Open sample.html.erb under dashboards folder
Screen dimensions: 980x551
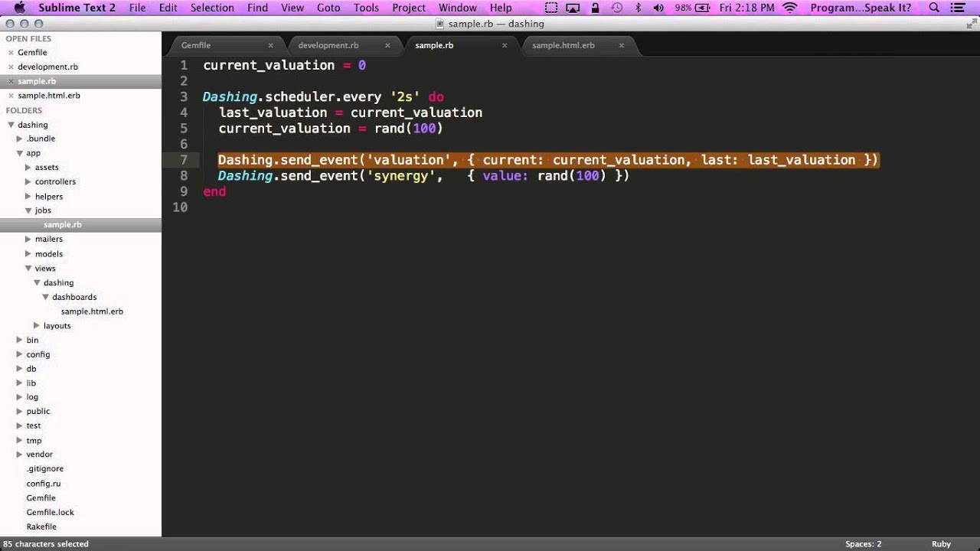[92, 311]
